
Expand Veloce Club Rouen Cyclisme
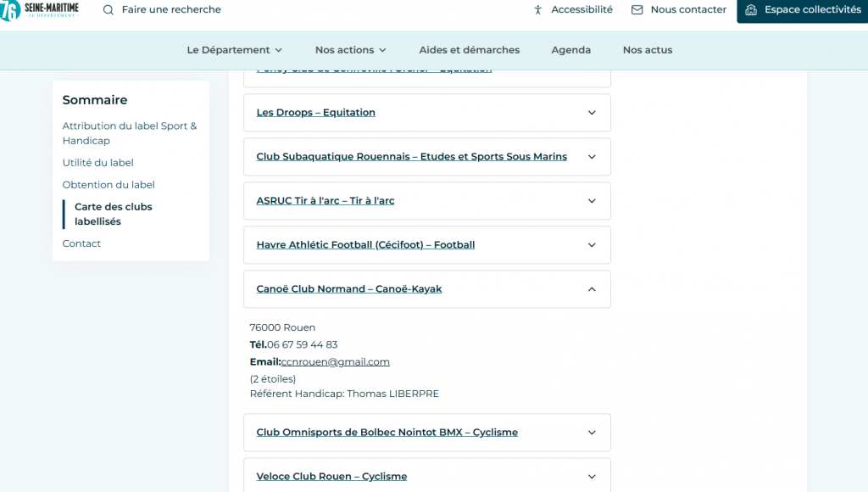point(592,477)
